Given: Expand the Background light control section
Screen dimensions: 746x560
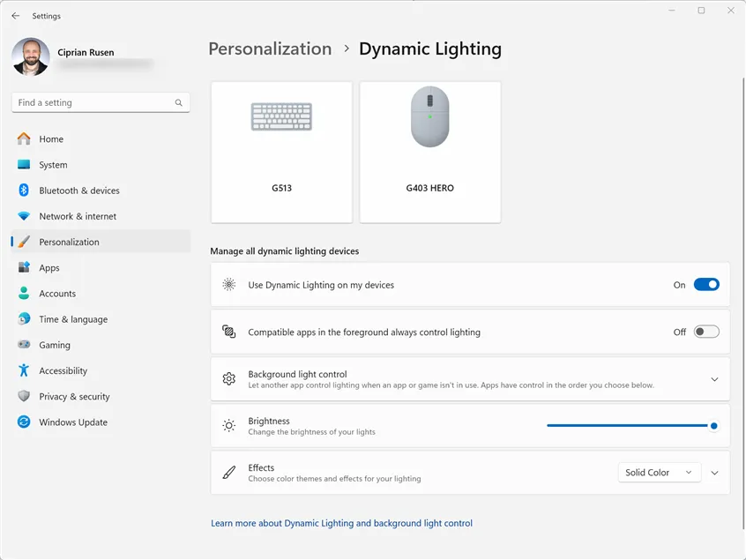Looking at the screenshot, I should coord(714,379).
